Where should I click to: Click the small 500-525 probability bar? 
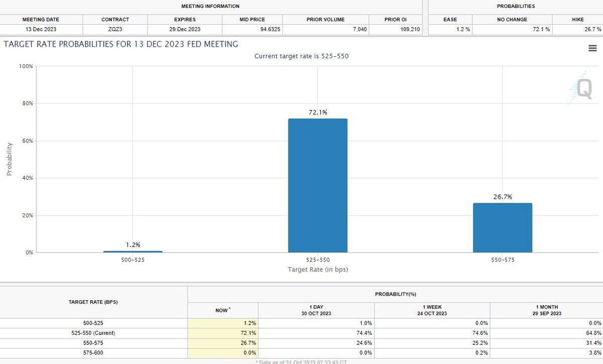[133, 251]
